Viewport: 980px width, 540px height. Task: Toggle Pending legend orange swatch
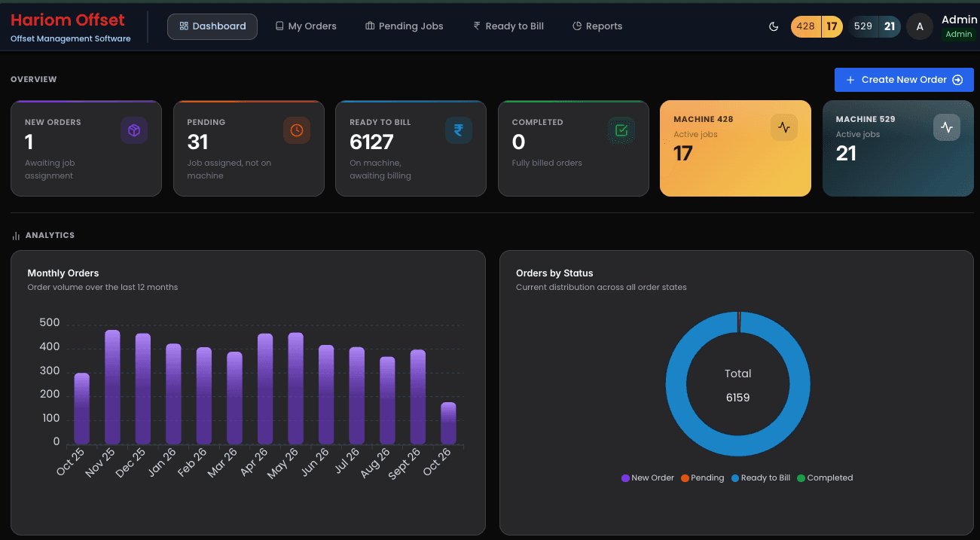pos(685,478)
